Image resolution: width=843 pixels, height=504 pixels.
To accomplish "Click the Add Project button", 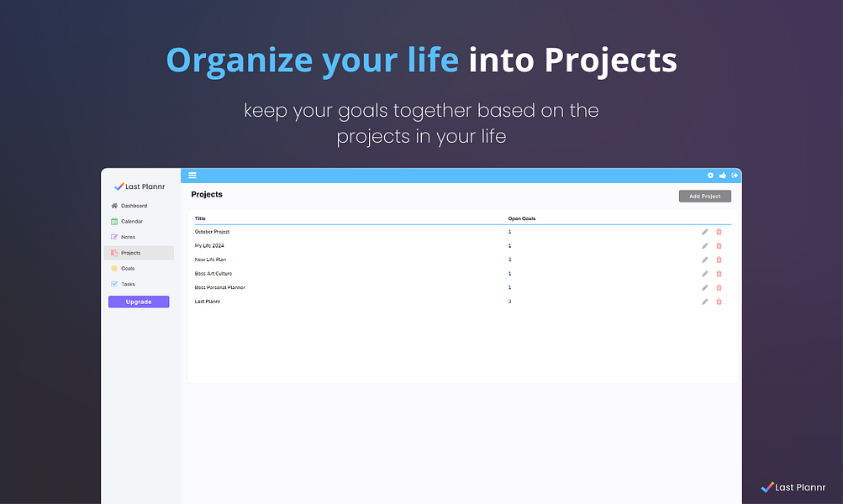I will click(x=705, y=196).
